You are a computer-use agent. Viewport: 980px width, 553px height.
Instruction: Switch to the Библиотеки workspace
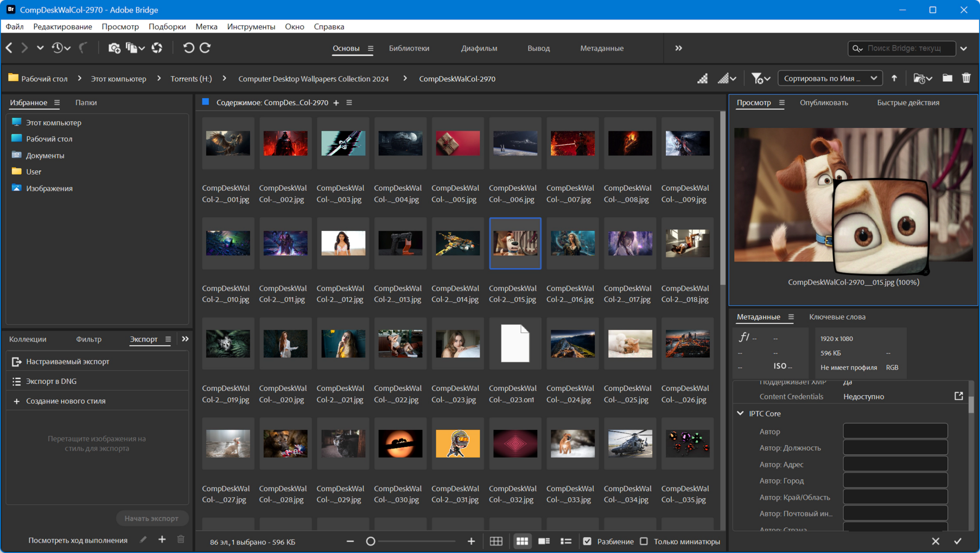point(409,48)
